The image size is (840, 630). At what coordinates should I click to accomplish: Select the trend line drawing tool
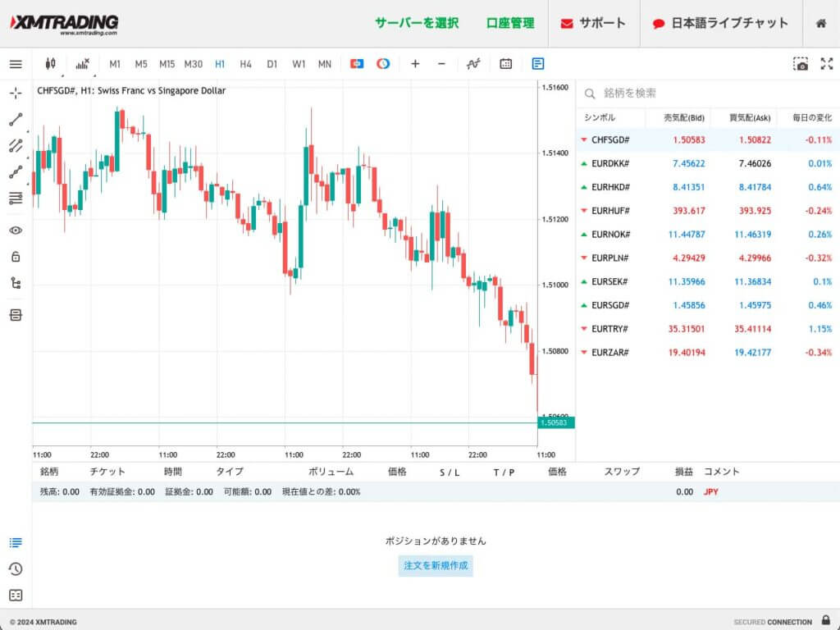pyautogui.click(x=16, y=120)
